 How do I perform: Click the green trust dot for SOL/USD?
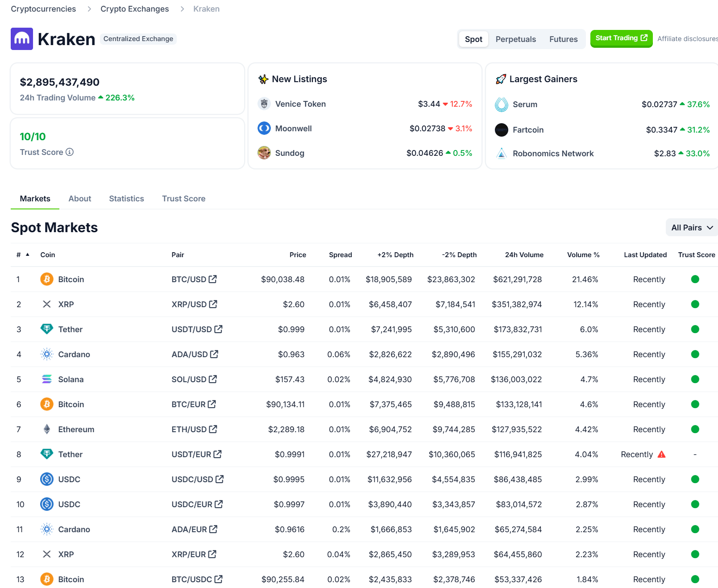point(695,379)
